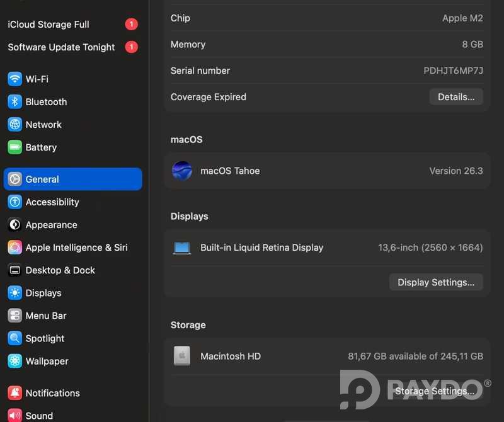Image resolution: width=504 pixels, height=422 pixels.
Task: Open Apple Intelligence & Siri settings
Action: tap(72, 248)
